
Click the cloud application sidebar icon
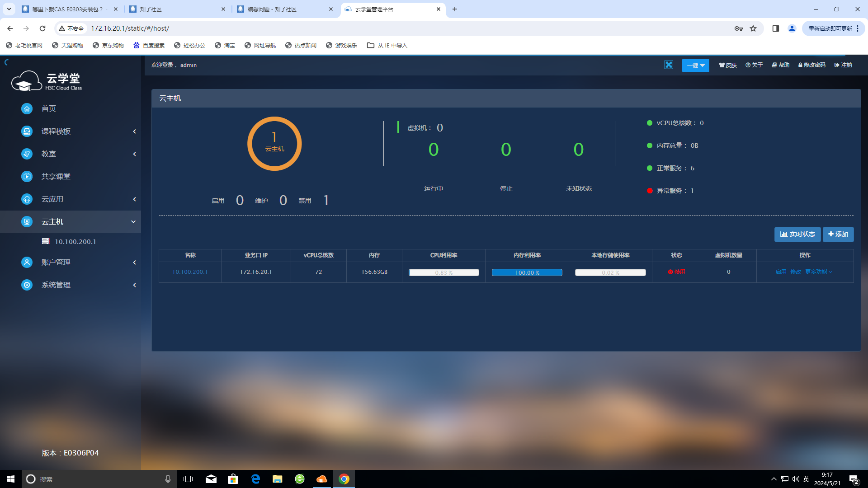(27, 199)
